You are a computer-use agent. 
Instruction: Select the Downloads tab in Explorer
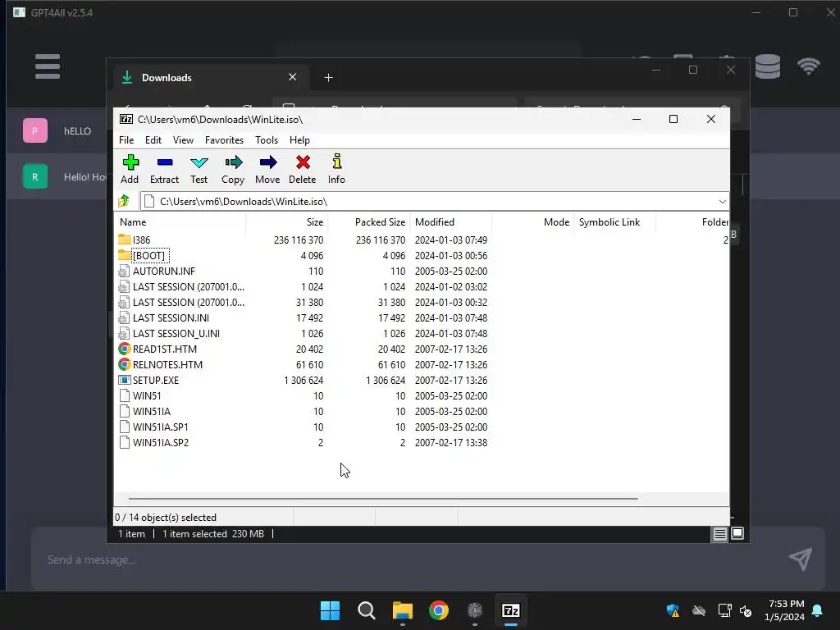pyautogui.click(x=209, y=78)
